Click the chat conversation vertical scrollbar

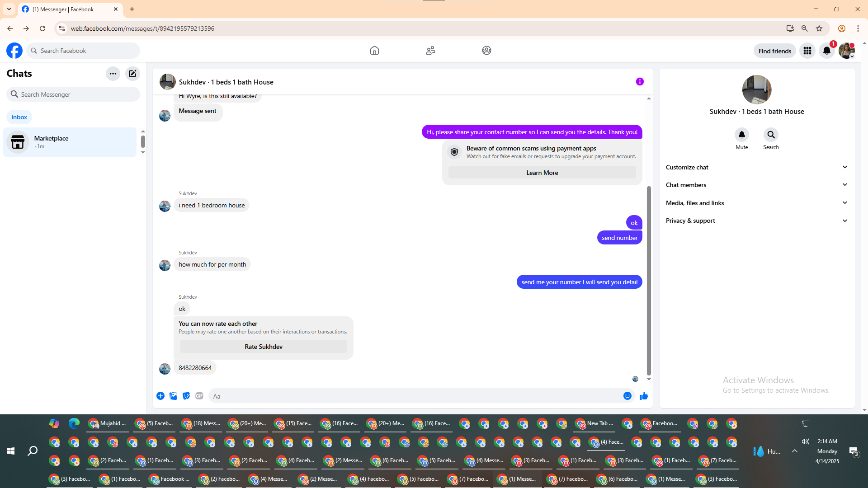(x=649, y=280)
